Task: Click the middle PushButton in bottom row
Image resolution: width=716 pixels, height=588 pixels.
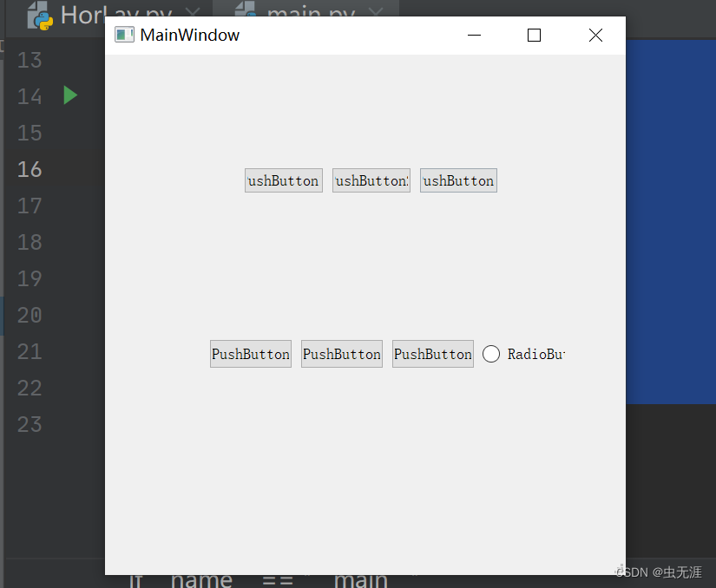Action: point(342,354)
